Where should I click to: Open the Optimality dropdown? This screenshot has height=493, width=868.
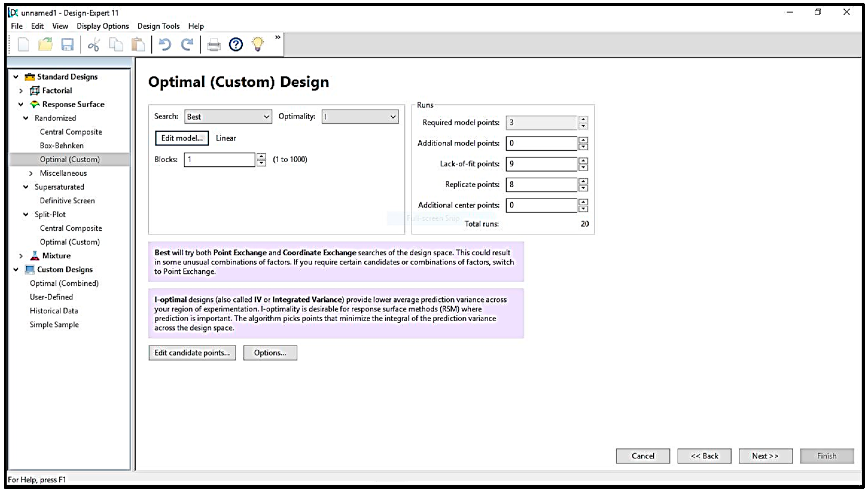[x=360, y=117]
